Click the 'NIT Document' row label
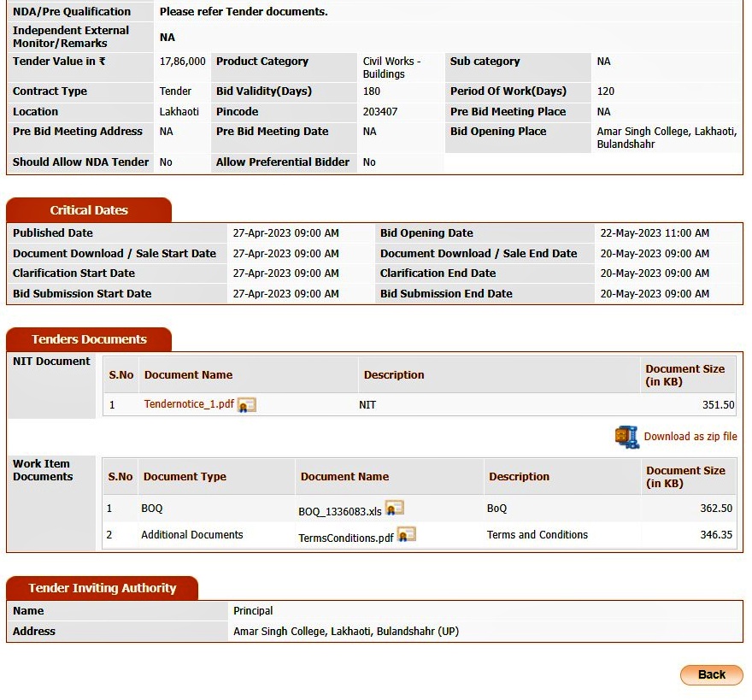This screenshot has width=752, height=700. (x=51, y=362)
